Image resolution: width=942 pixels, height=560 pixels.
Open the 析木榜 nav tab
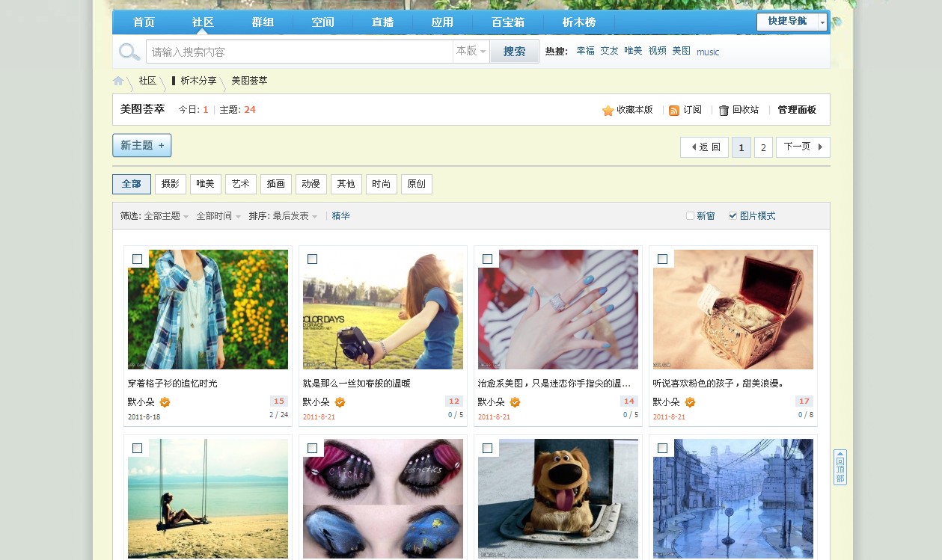pos(579,22)
